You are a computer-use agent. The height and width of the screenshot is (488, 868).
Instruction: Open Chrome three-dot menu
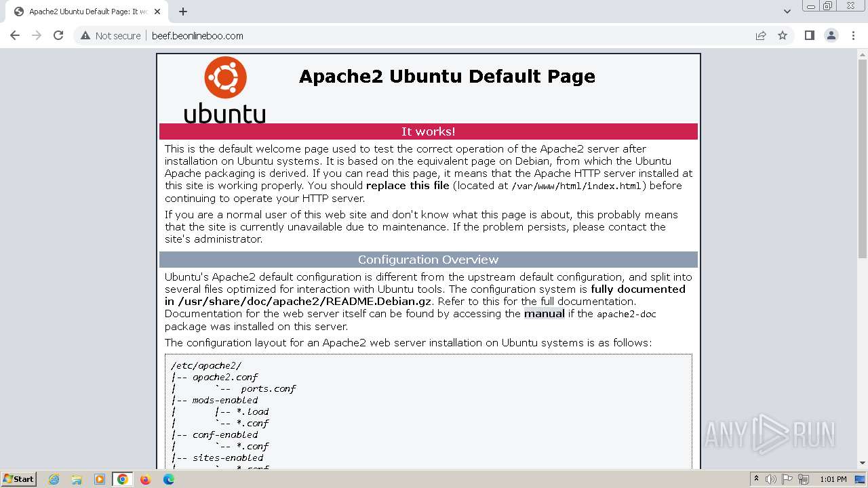(853, 35)
